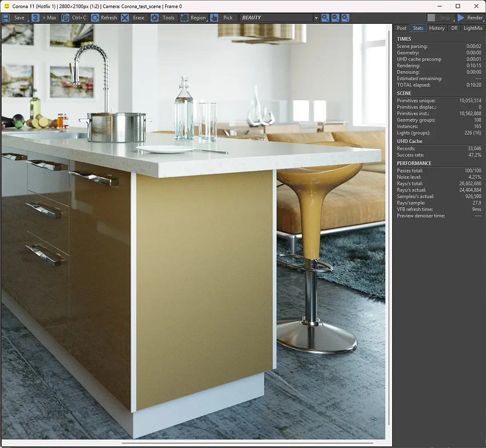The image size is (486, 448).
Task: Toggle the Region selection icon
Action: click(184, 18)
